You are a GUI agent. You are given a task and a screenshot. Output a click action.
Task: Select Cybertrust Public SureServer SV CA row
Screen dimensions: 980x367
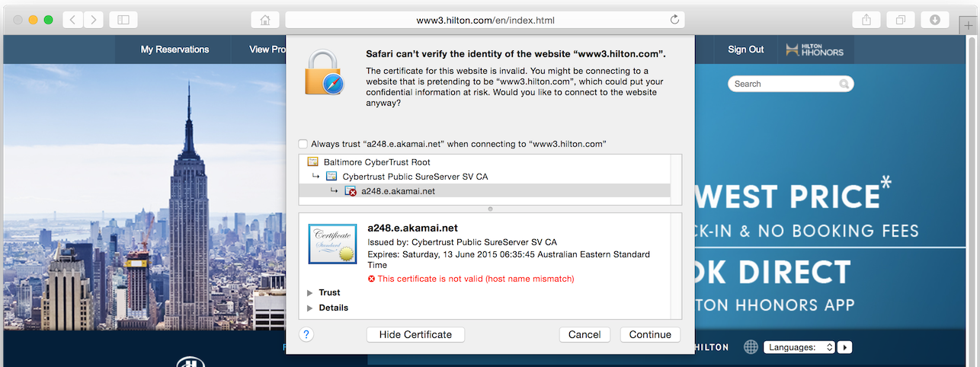484,177
